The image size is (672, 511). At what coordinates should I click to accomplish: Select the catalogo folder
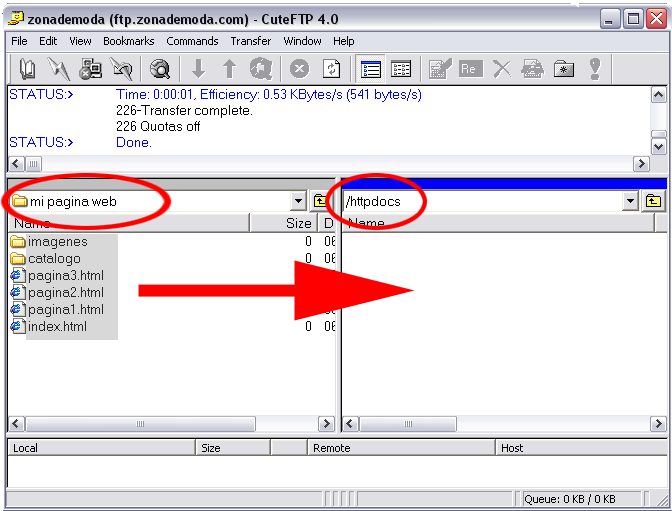coord(54,259)
